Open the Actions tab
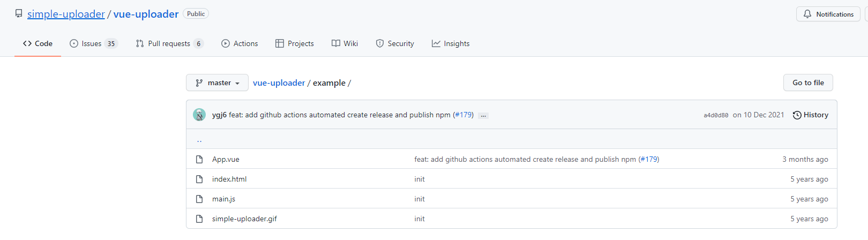This screenshot has width=868, height=240. click(x=240, y=44)
